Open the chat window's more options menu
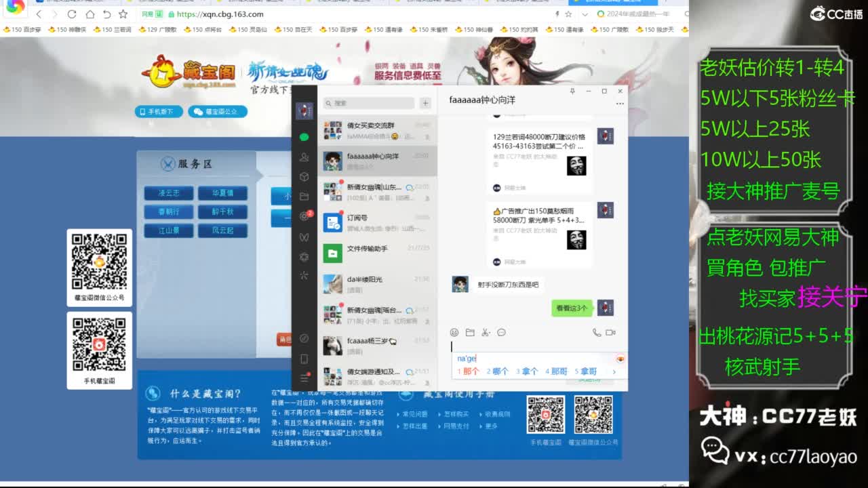868x488 pixels. click(620, 104)
